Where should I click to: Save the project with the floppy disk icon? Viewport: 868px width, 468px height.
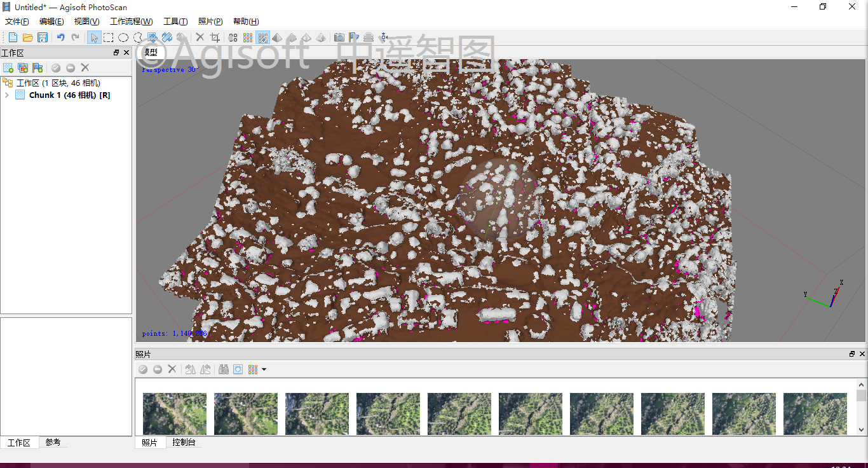pos(43,38)
